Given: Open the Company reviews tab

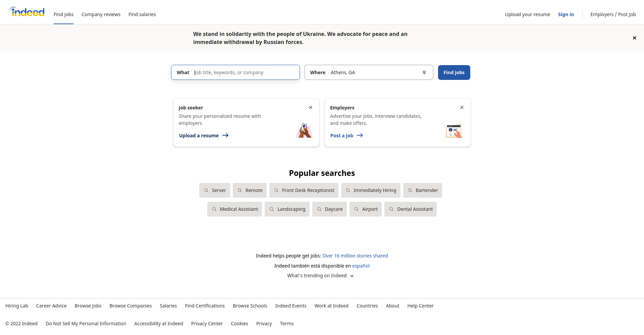Looking at the screenshot, I should pos(101,14).
